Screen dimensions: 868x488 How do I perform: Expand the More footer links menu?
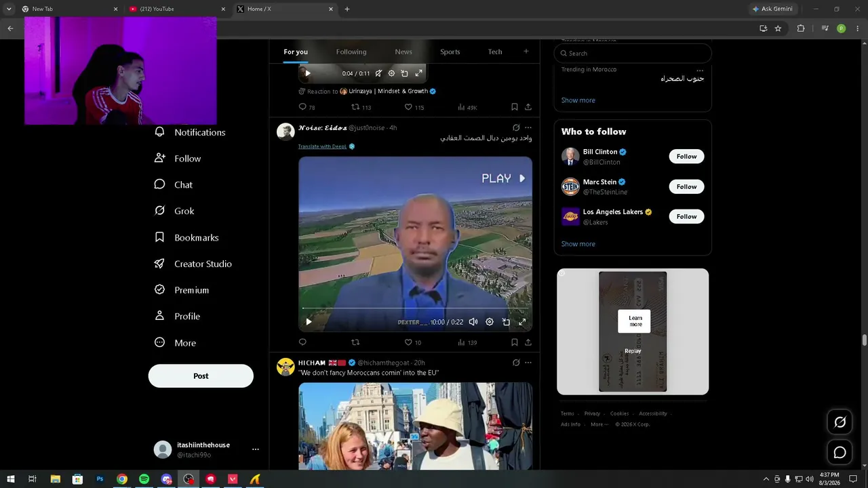(599, 424)
